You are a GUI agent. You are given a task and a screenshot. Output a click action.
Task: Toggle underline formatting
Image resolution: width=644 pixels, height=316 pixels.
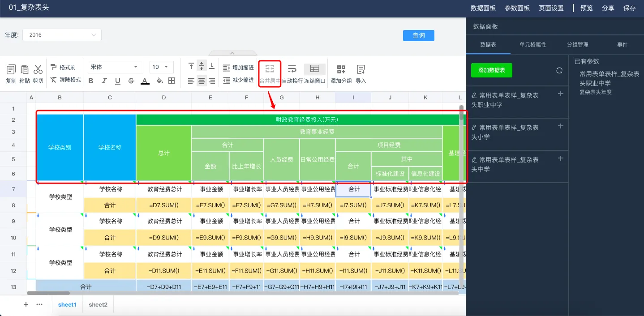(x=118, y=81)
